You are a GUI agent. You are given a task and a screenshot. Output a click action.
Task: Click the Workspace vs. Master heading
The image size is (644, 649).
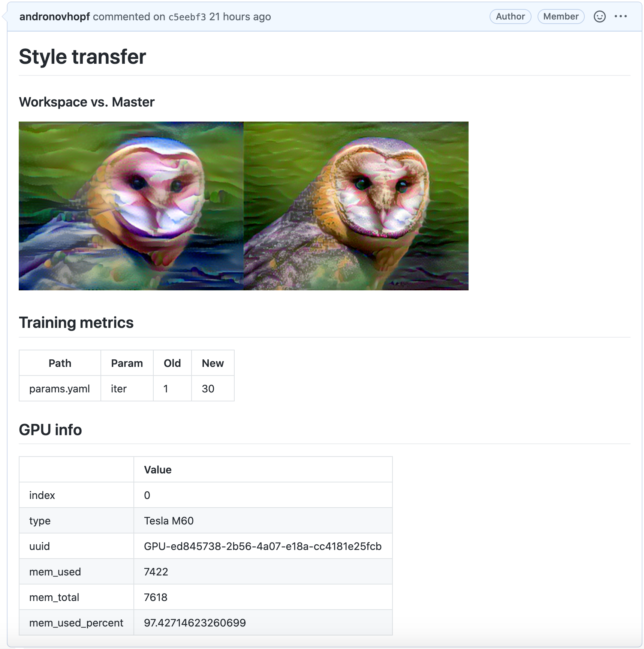(87, 102)
